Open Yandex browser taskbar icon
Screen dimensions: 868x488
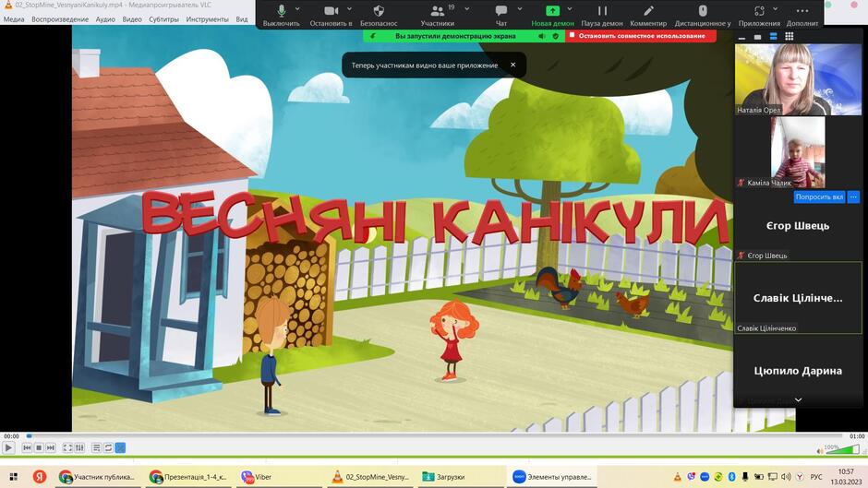tap(40, 476)
